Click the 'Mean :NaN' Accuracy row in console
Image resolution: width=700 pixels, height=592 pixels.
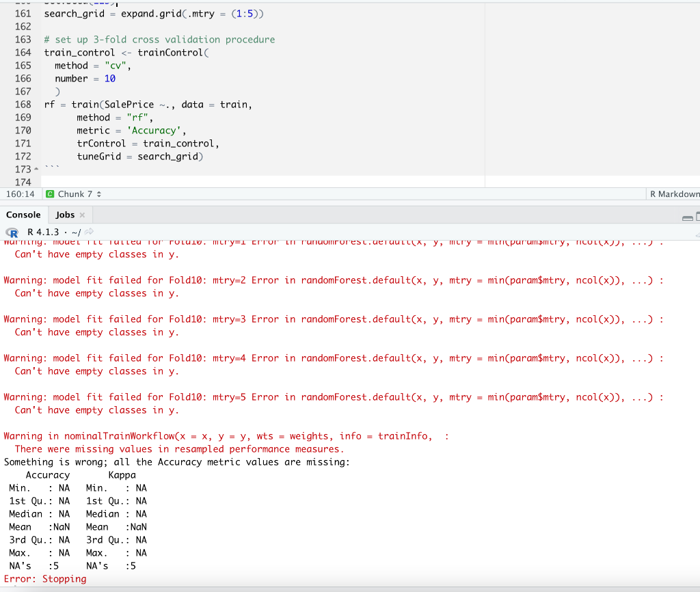click(39, 527)
